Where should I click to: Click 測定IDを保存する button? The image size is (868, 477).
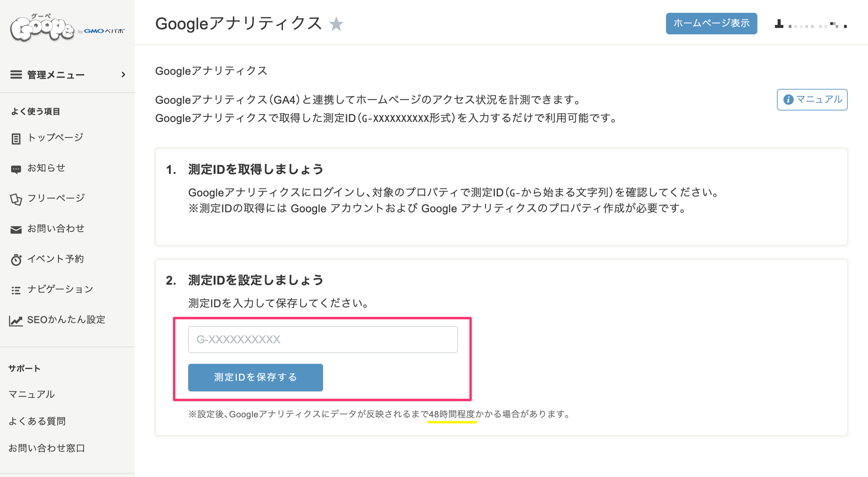click(x=255, y=377)
